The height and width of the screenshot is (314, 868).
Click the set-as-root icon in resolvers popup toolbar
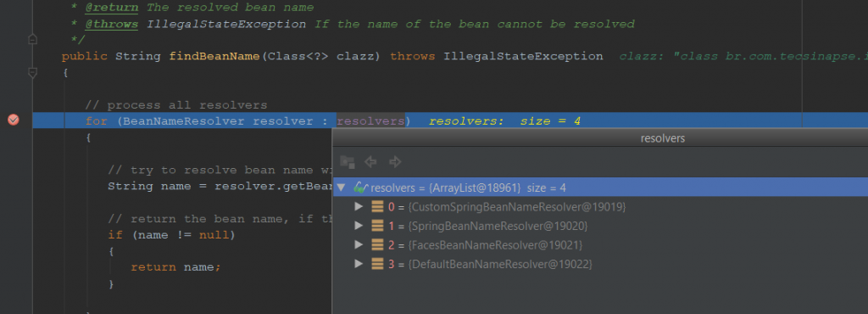coord(347,162)
